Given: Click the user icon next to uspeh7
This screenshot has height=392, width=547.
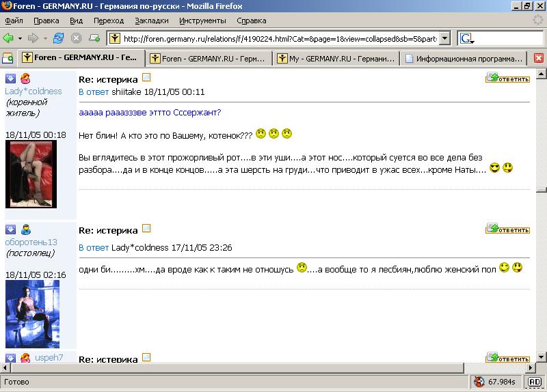Looking at the screenshot, I should pos(25,357).
